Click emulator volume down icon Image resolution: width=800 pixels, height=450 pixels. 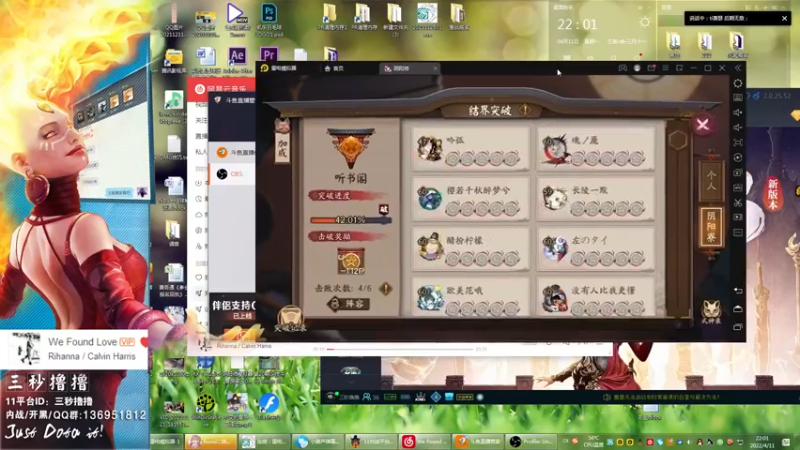738,128
